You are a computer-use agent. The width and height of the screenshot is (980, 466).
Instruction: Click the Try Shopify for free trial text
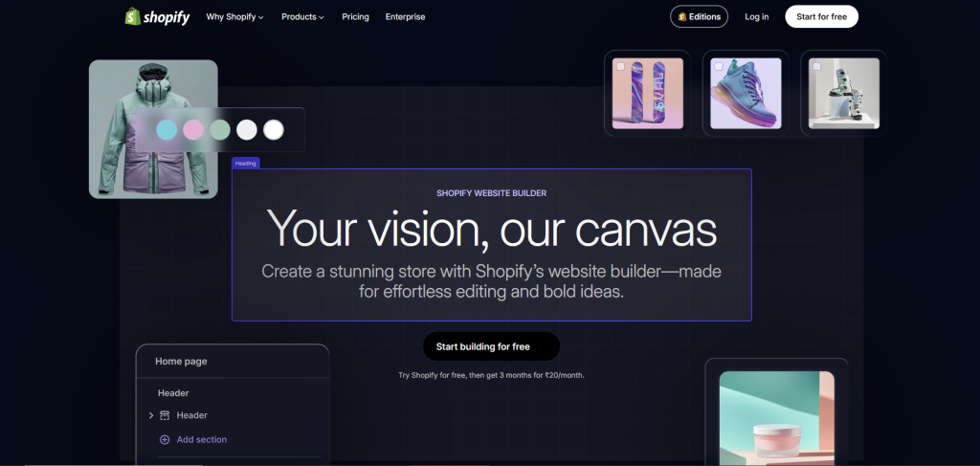(491, 375)
